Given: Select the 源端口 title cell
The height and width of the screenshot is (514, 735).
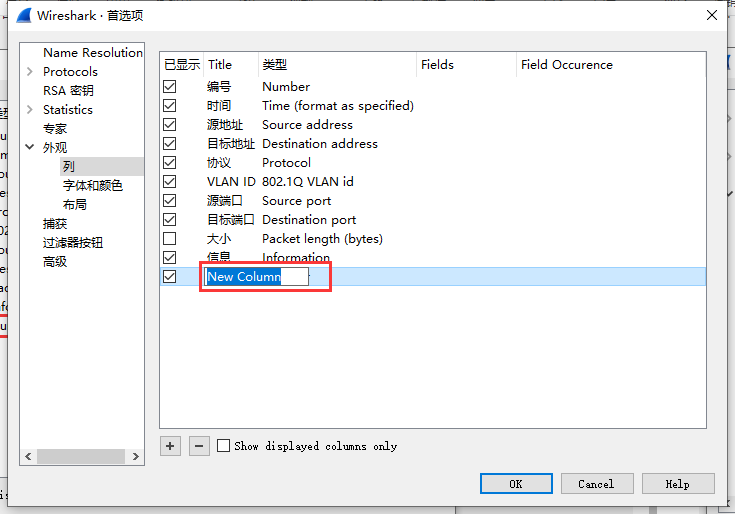Looking at the screenshot, I should coord(225,201).
